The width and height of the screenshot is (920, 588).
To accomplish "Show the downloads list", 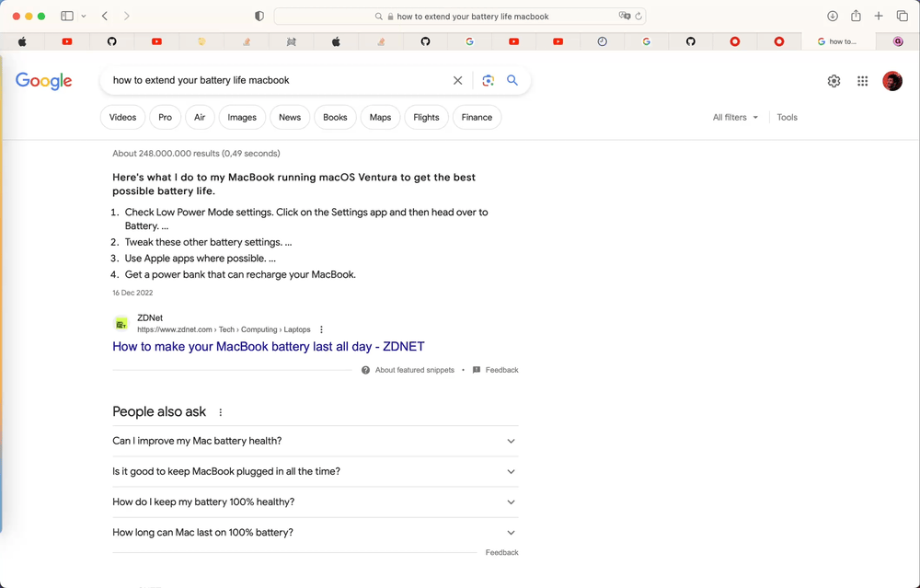I will 832,16.
